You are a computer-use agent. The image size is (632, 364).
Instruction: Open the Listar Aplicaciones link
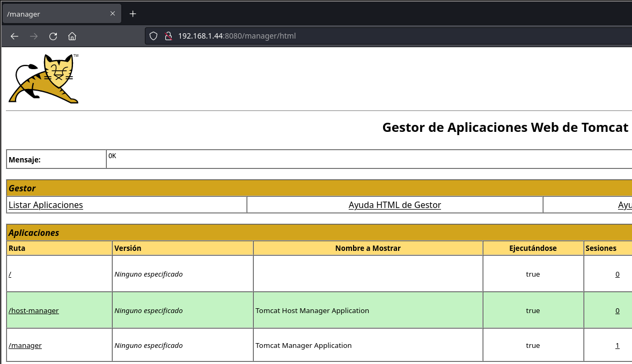46,205
